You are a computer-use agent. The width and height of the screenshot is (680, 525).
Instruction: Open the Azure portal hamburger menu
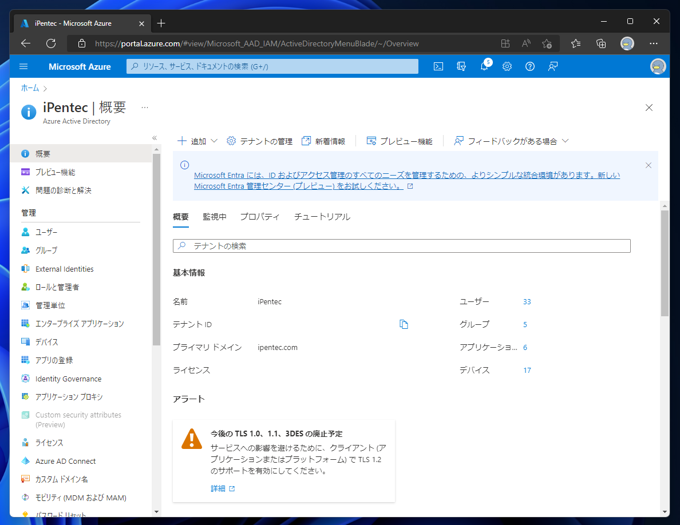pyautogui.click(x=23, y=66)
